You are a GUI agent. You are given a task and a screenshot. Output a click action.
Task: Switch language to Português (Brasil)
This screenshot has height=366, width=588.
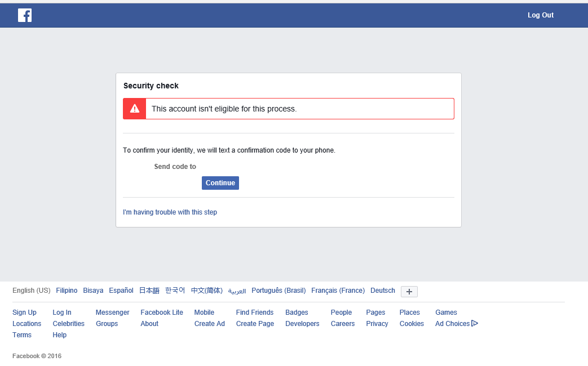click(278, 291)
